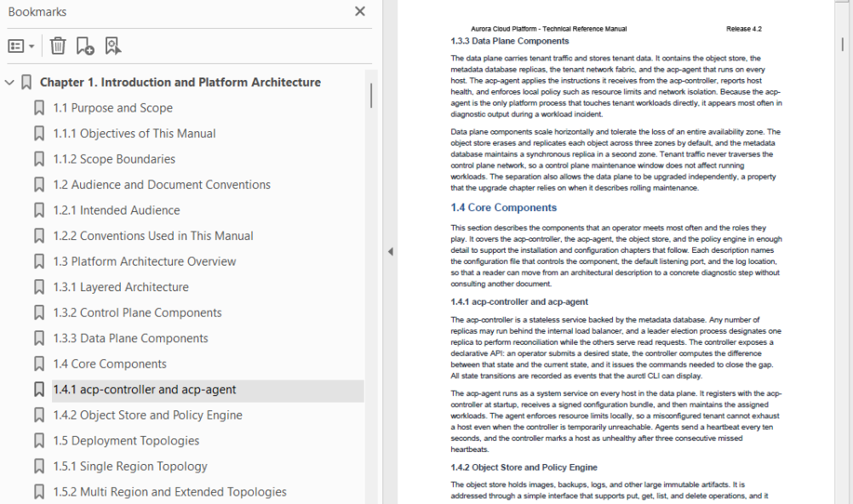853x504 pixels.
Task: Click bookmark icon beside 1.4 Core Components
Action: 39,364
